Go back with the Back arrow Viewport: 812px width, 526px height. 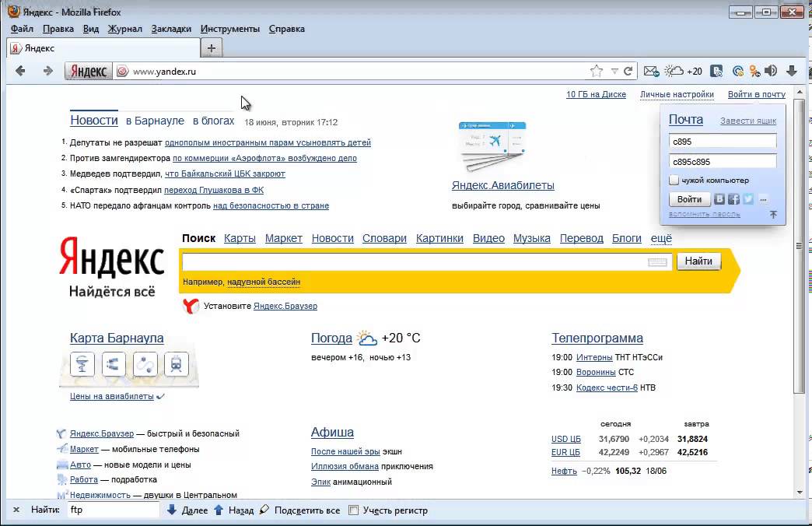click(x=20, y=71)
